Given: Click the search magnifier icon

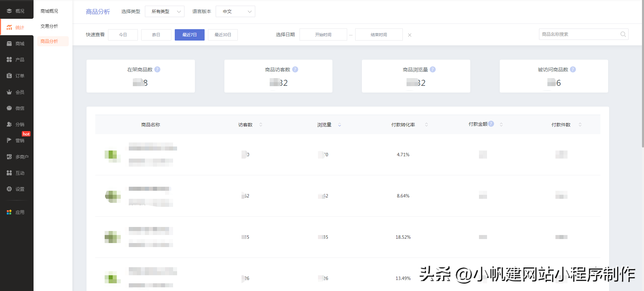Looking at the screenshot, I should click(x=623, y=34).
